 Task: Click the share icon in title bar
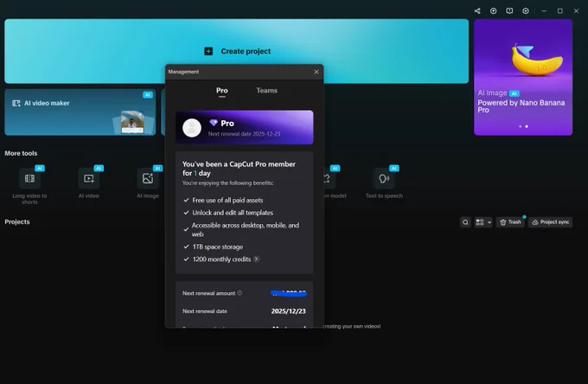click(x=477, y=11)
